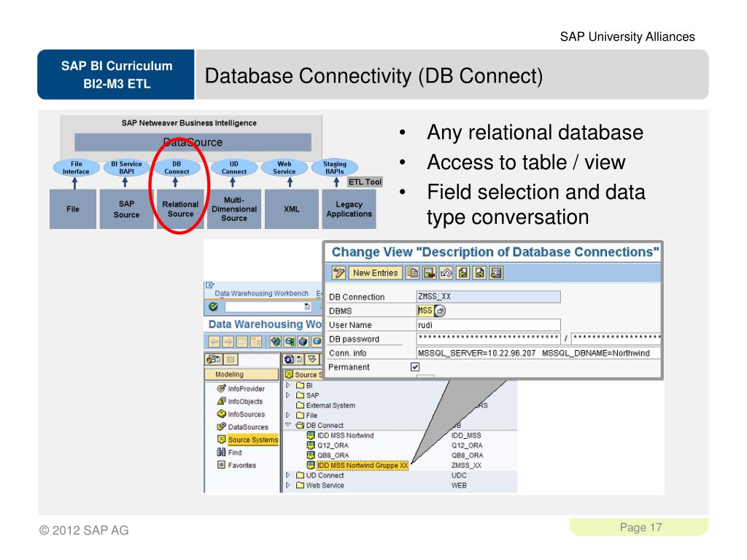The image size is (747, 560).
Task: Select the IDD MSS Nortwind Gruppe XX entry
Action: (x=363, y=465)
